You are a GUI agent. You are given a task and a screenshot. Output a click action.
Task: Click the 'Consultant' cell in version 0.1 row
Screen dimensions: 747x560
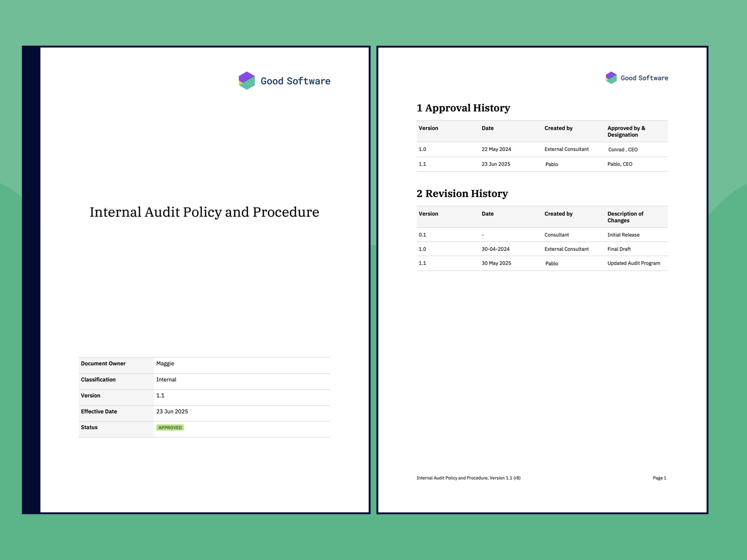tap(557, 235)
